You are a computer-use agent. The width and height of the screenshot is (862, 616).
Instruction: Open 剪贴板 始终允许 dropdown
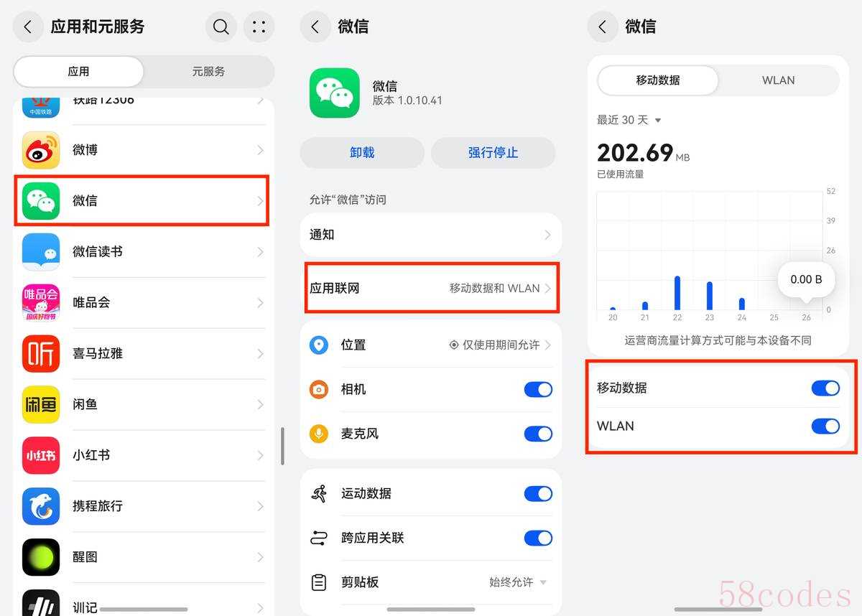pos(518,582)
